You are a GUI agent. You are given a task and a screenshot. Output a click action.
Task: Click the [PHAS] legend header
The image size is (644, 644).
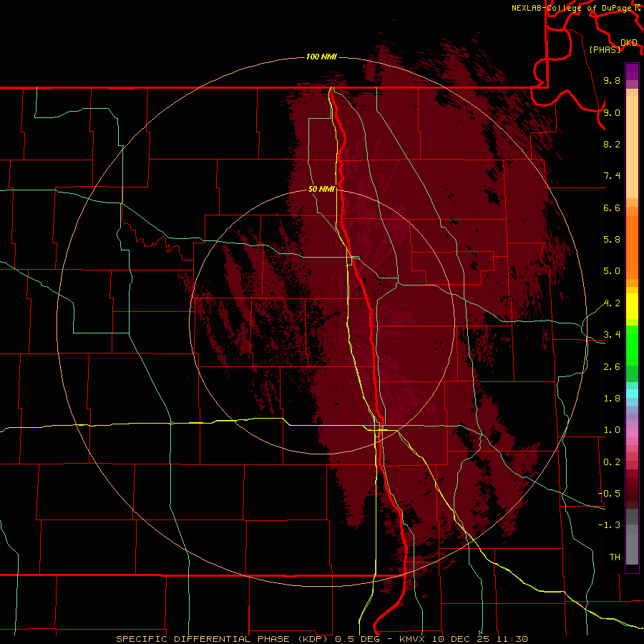(605, 49)
